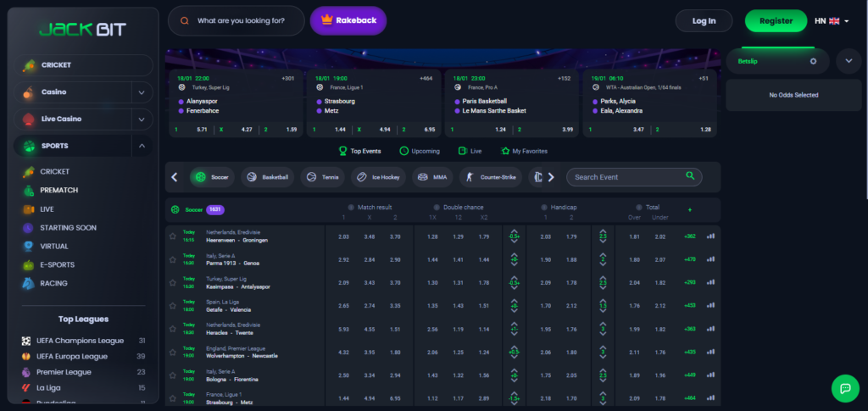Screen dimensions: 868x411
Task: Choose the Tennis sport icon filter
Action: pos(310,178)
